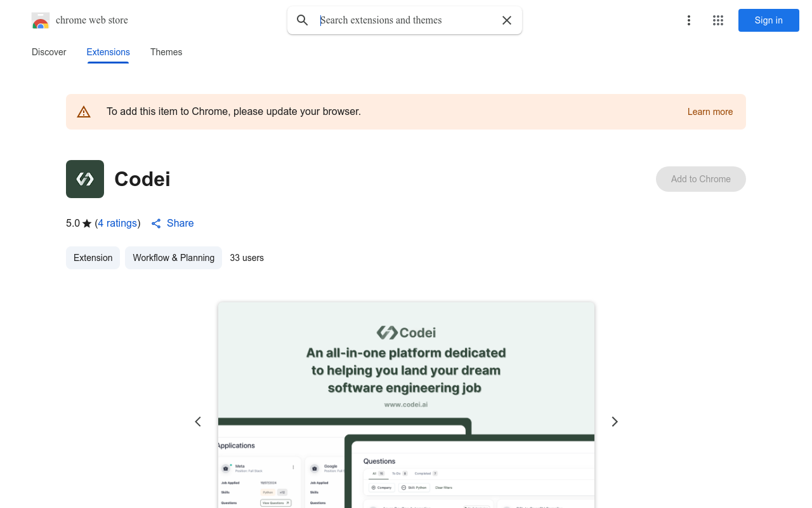Click the Extension category chip
Viewport: 812px width, 508px height.
(93, 258)
